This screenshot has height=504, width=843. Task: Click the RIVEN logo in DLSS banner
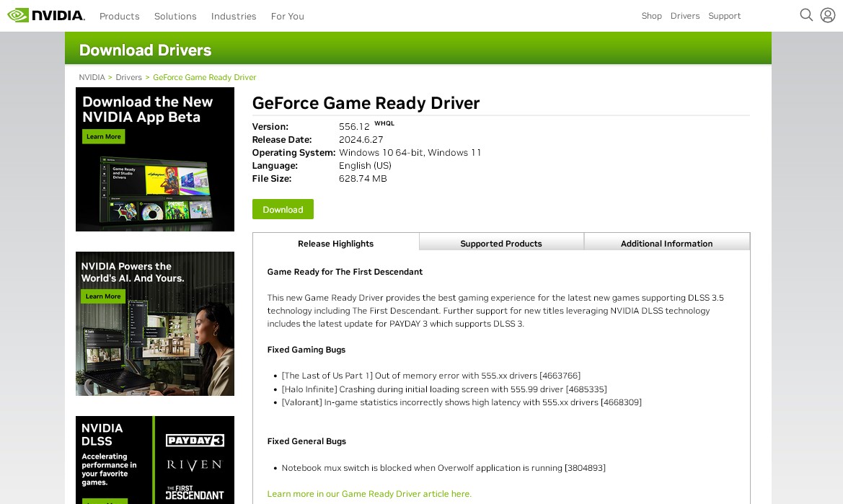click(x=195, y=465)
